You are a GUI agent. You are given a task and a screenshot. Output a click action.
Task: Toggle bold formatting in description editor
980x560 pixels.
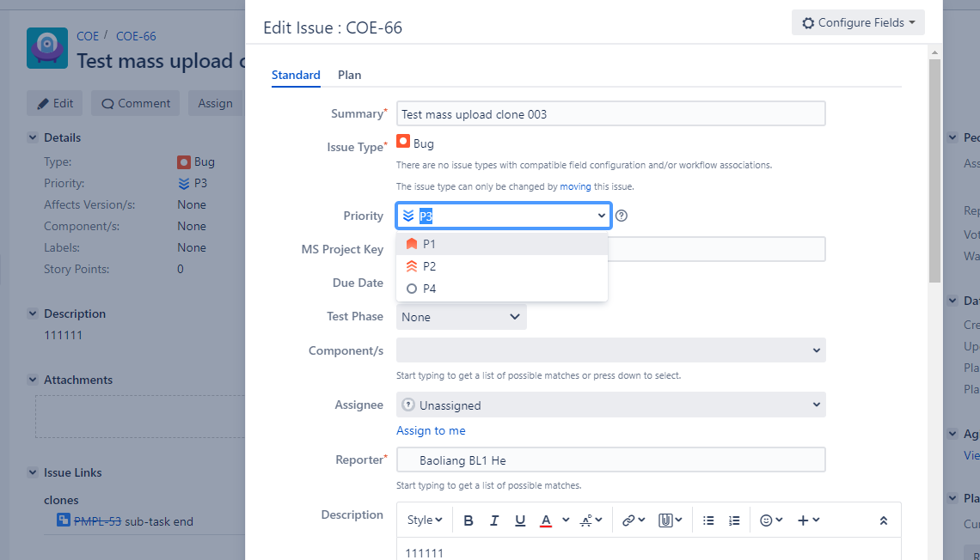point(469,520)
